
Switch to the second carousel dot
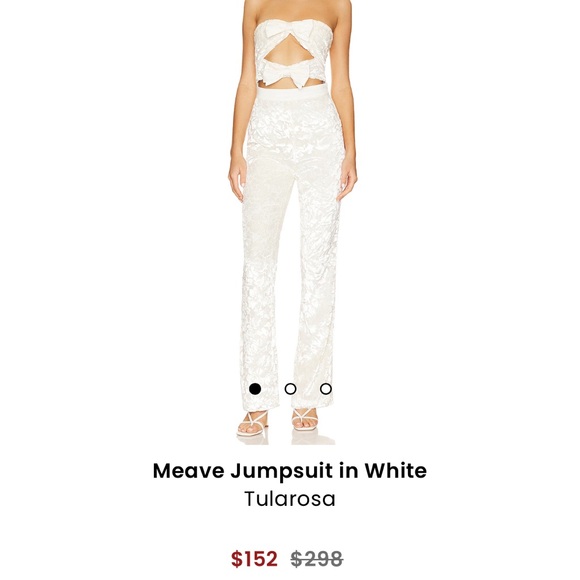pyautogui.click(x=290, y=389)
